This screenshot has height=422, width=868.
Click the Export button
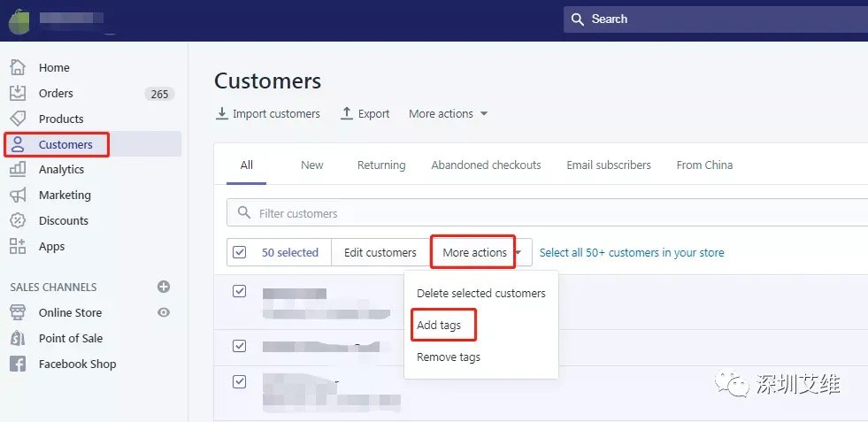tap(365, 113)
